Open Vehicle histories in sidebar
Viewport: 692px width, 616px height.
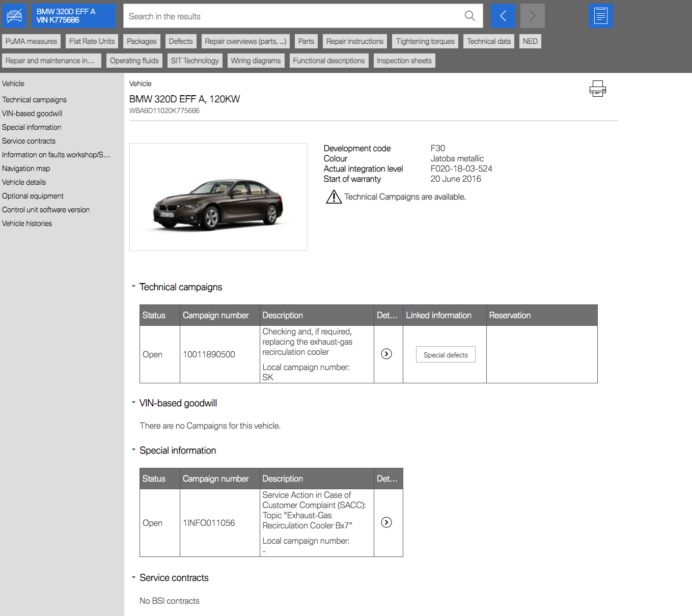coord(27,223)
